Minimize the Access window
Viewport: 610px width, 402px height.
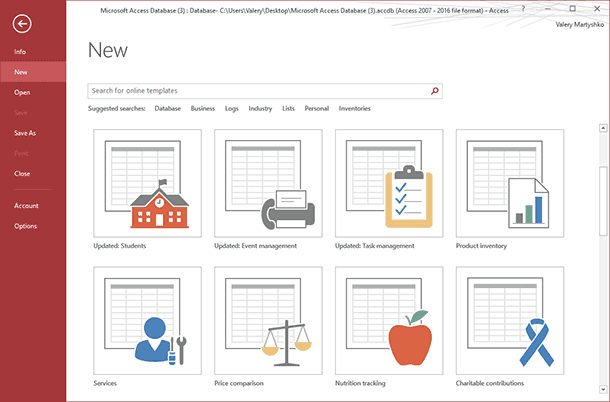(548, 9)
